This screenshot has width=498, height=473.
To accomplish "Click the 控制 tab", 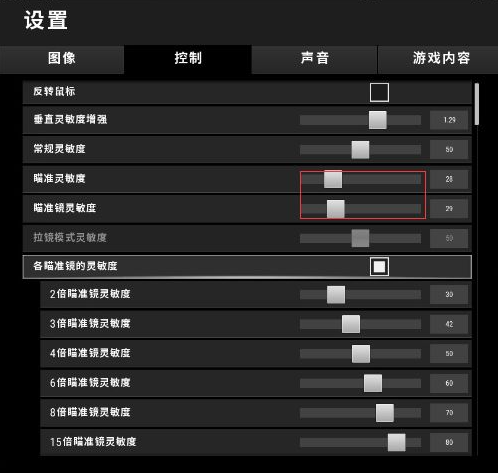I will pyautogui.click(x=188, y=59).
